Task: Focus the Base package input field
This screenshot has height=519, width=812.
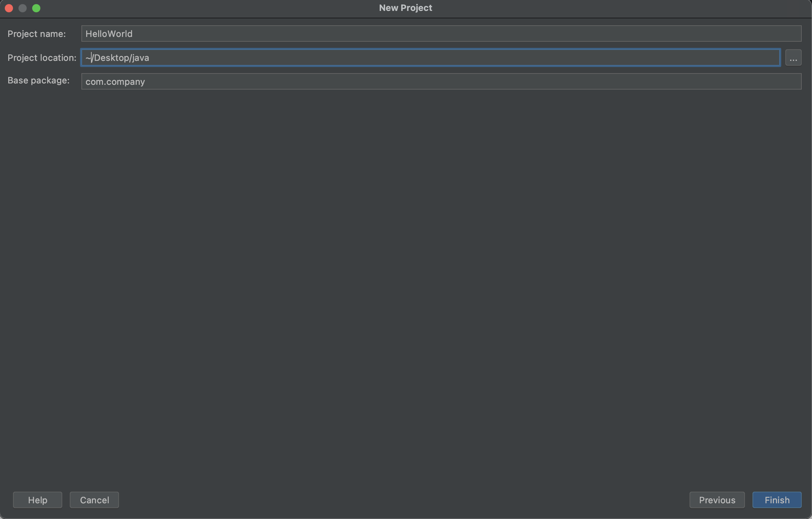Action: (441, 81)
